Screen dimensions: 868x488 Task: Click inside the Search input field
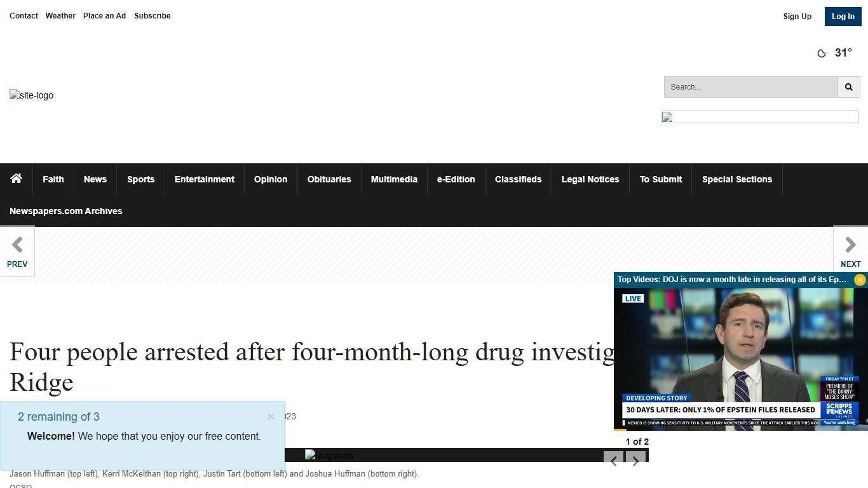[750, 86]
